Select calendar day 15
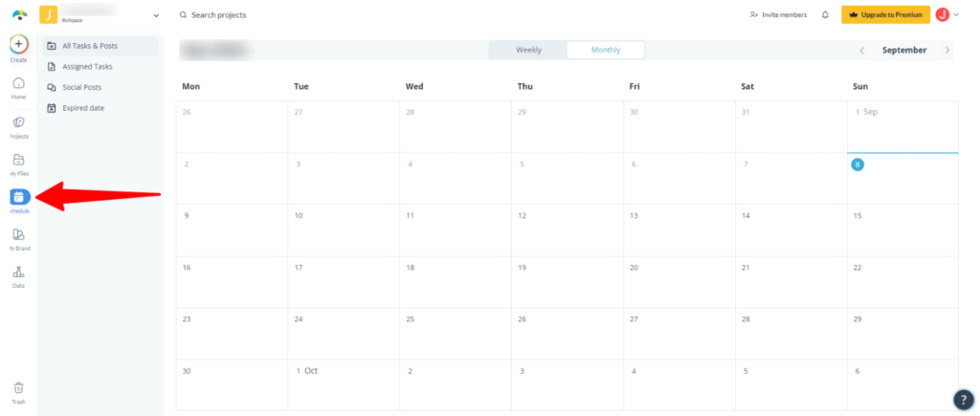Screen dimensions: 980x416 (x=902, y=230)
